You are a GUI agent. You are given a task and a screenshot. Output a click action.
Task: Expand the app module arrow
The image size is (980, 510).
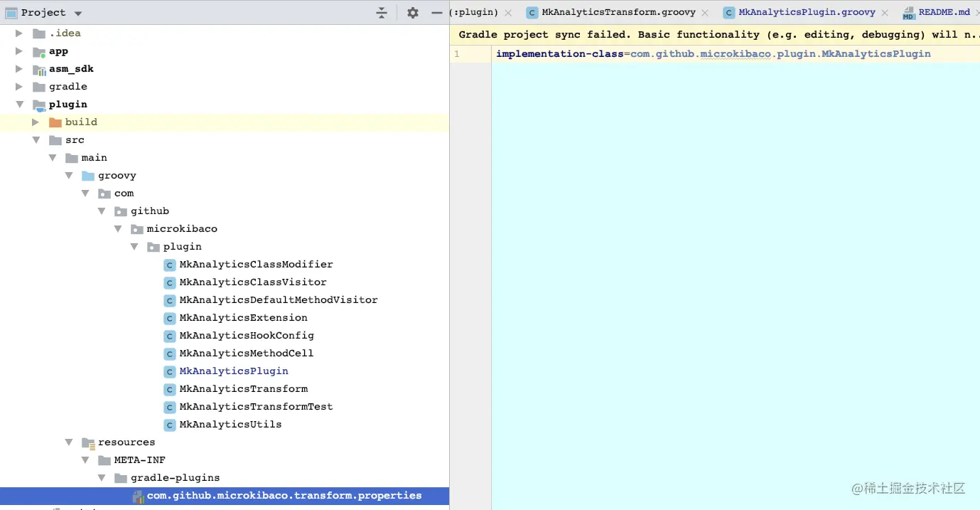coord(19,51)
